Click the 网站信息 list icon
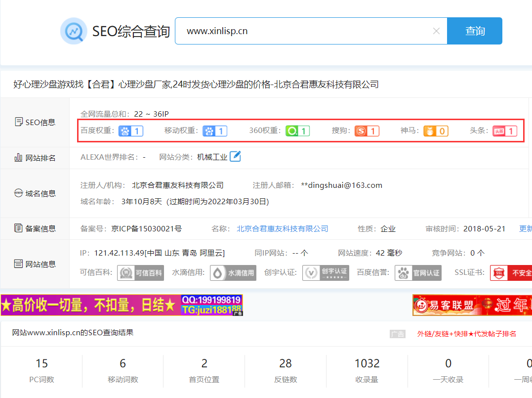This screenshot has width=532, height=398. (x=18, y=264)
